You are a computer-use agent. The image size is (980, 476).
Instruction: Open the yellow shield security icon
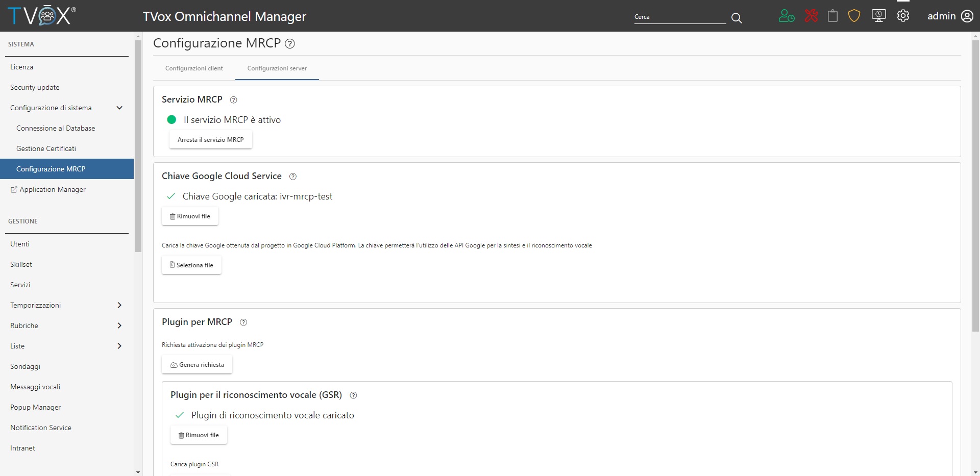click(x=854, y=16)
